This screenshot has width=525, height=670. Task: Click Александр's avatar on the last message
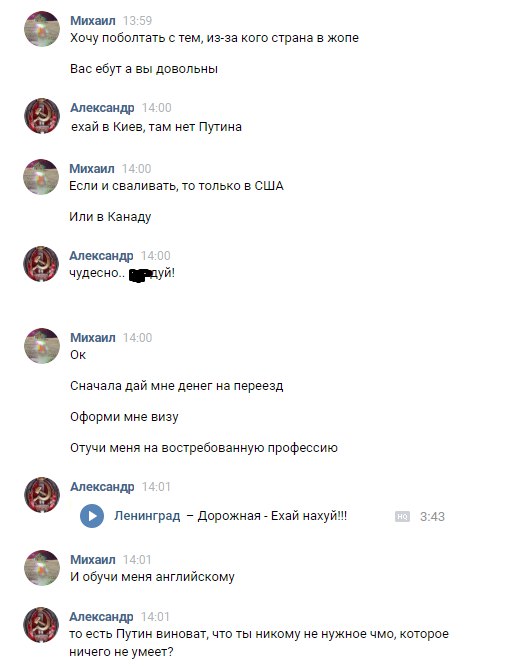(41, 625)
